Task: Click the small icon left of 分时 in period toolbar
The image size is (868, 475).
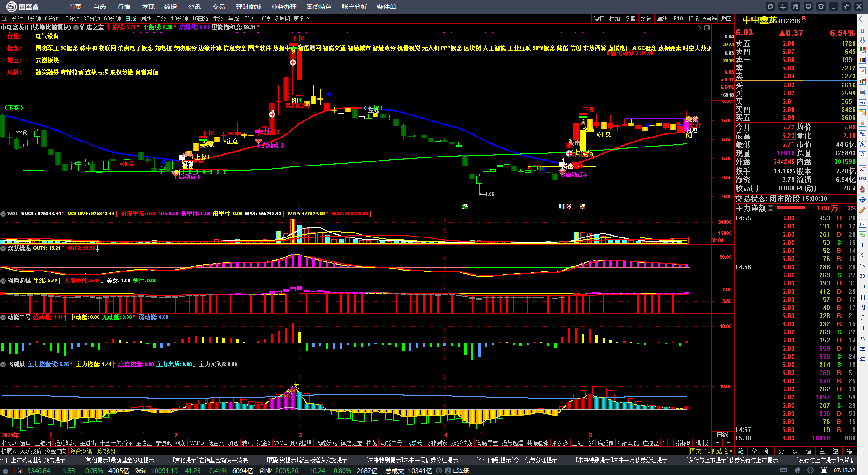Action: 5,19
